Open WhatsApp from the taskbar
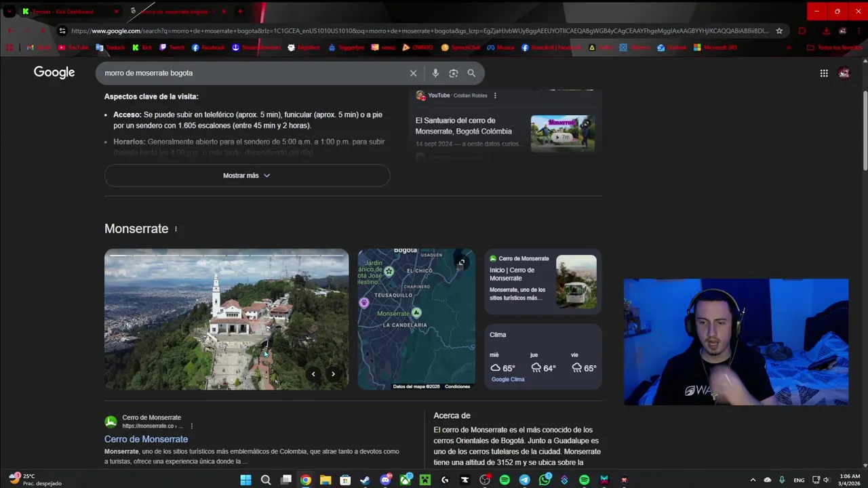This screenshot has height=488, width=868. click(545, 480)
